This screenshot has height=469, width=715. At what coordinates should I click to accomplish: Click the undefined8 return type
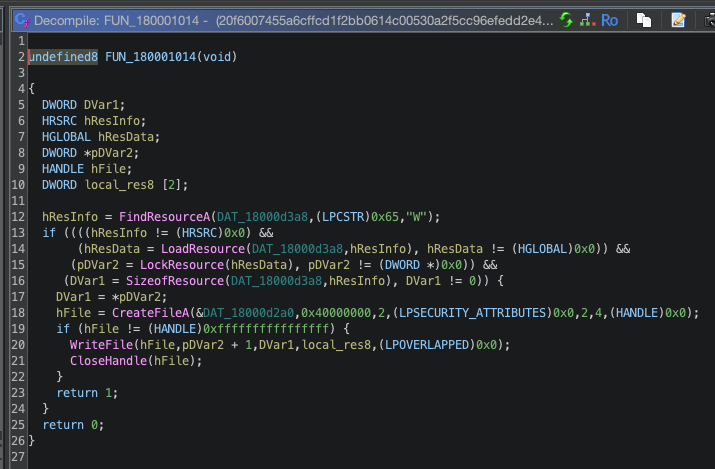[x=63, y=57]
